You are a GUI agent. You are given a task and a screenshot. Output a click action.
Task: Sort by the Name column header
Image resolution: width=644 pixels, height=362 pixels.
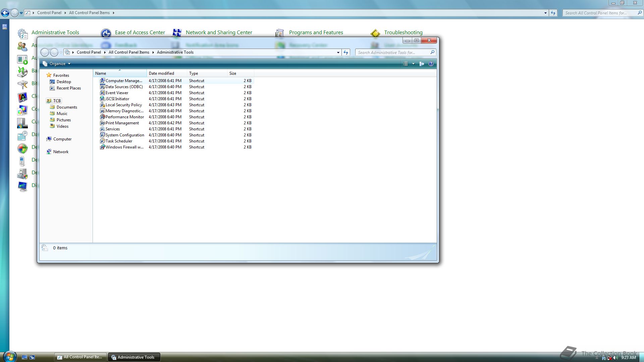120,73
